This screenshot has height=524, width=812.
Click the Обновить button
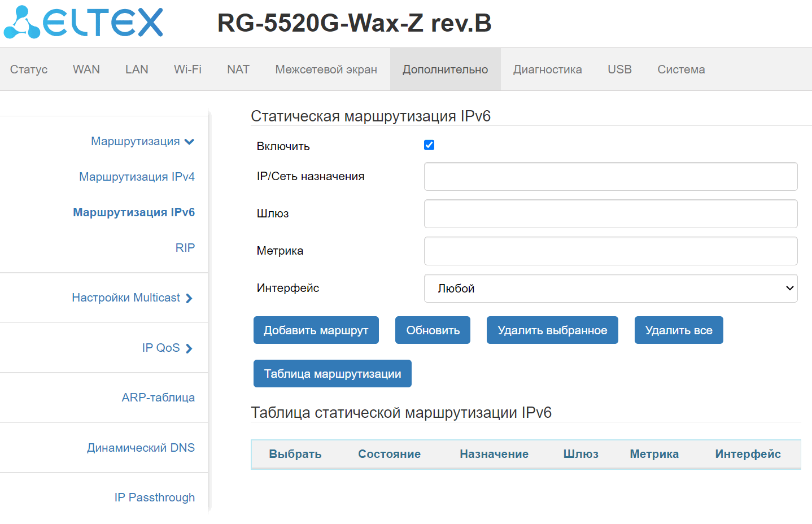(433, 330)
